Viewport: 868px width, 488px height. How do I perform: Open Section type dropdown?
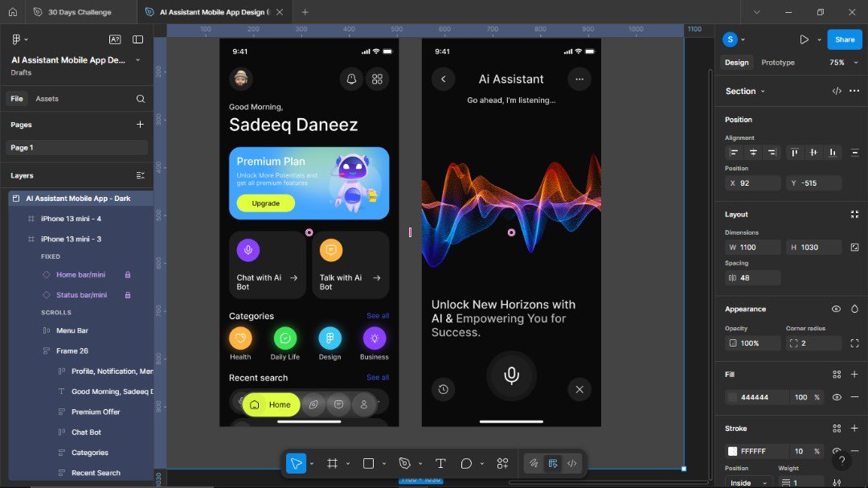[x=745, y=92]
